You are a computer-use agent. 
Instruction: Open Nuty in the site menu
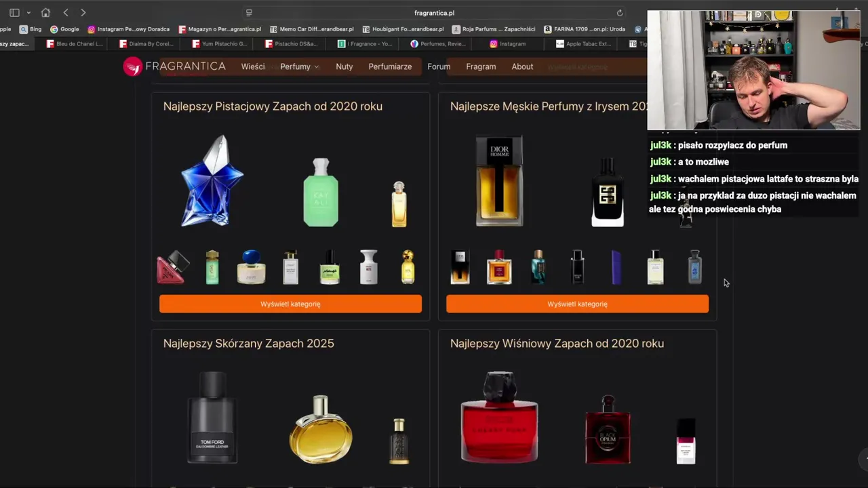pos(344,66)
